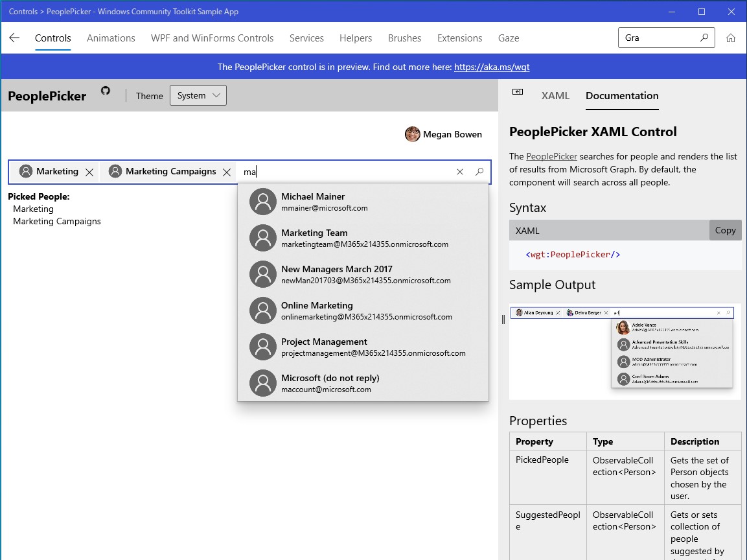Pick the marketingteam@ email suggestion

[365, 244]
